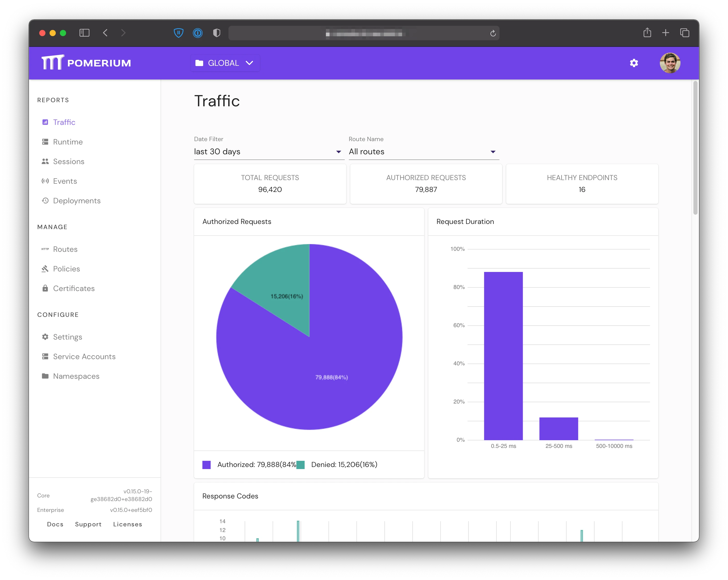728x580 pixels.
Task: Click the Pomerium logo icon
Action: click(52, 63)
